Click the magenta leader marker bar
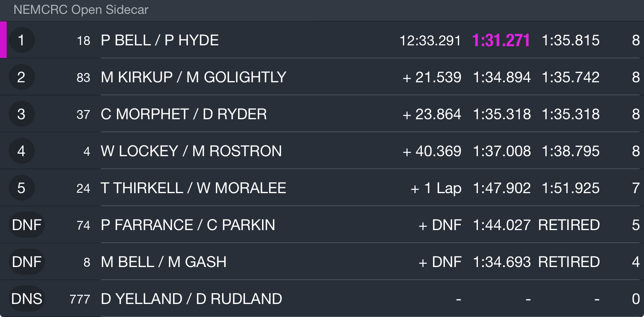 pyautogui.click(x=3, y=40)
